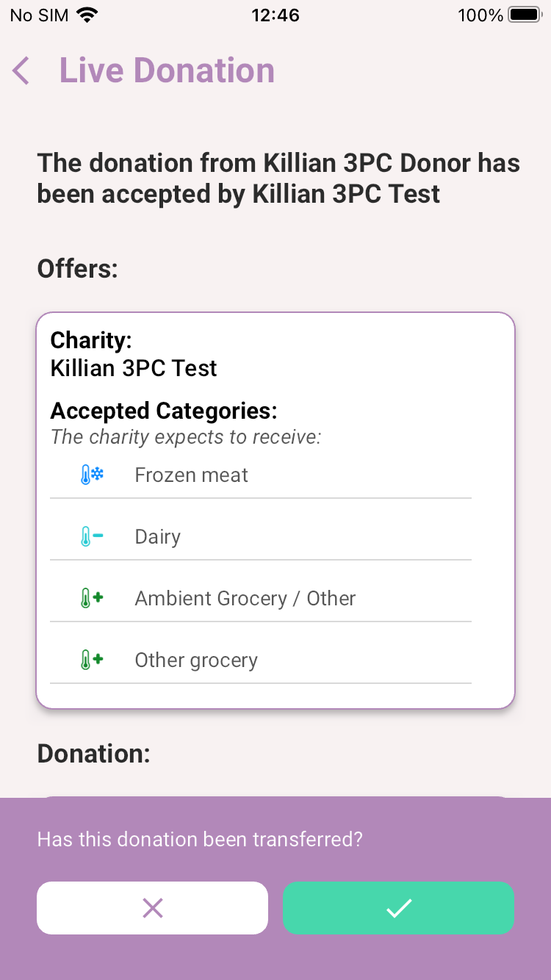Select Ambient Grocery / Other row
The width and height of the screenshot is (551, 980).
(261, 599)
